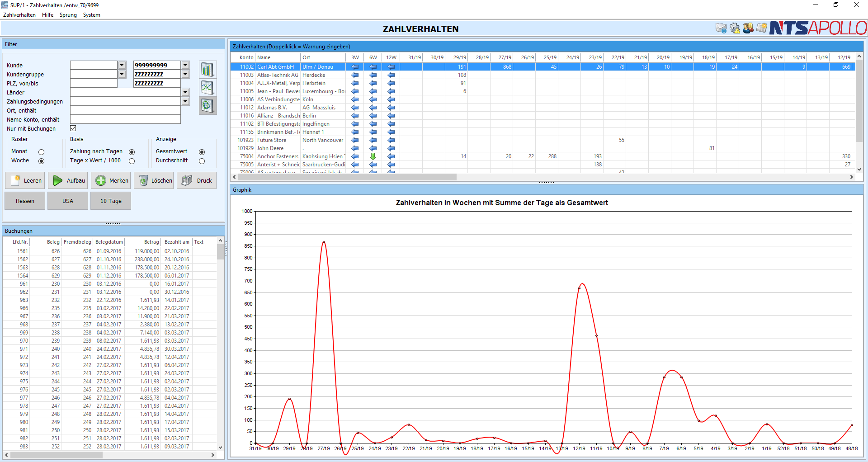The width and height of the screenshot is (868, 462).
Task: Sort by the Belegdatum column header
Action: click(109, 242)
